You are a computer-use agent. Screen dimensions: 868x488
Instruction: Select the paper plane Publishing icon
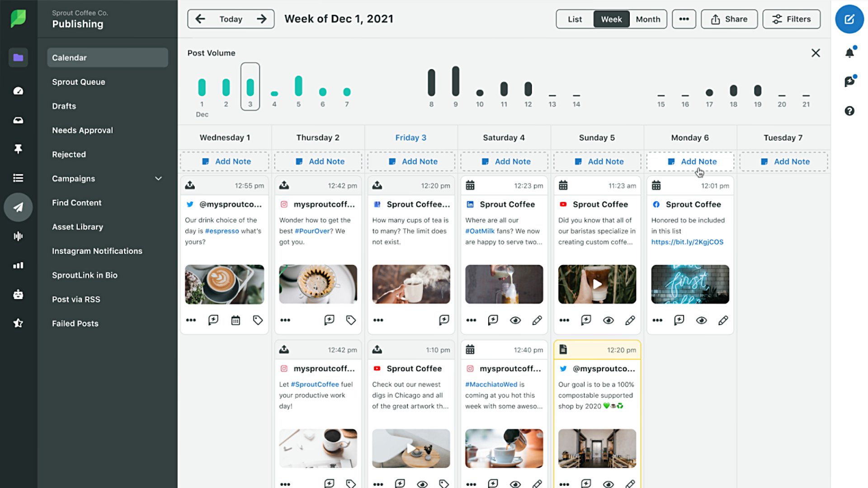(x=18, y=207)
